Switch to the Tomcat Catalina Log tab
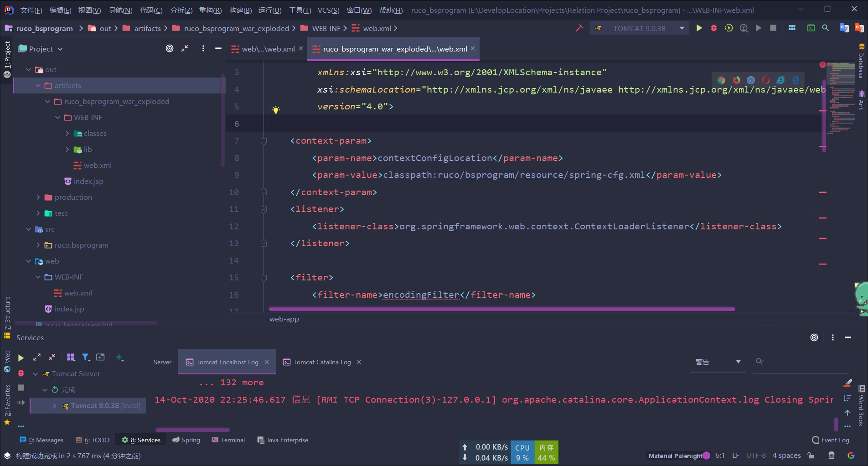Screen dimensions: 868x466 [322, 362]
